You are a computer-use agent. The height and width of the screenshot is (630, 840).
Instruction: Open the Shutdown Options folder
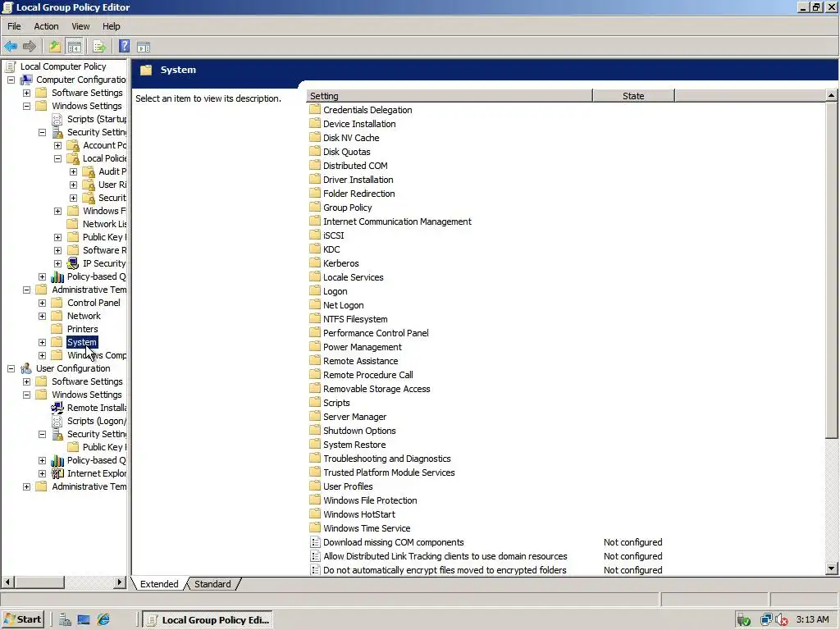point(359,431)
